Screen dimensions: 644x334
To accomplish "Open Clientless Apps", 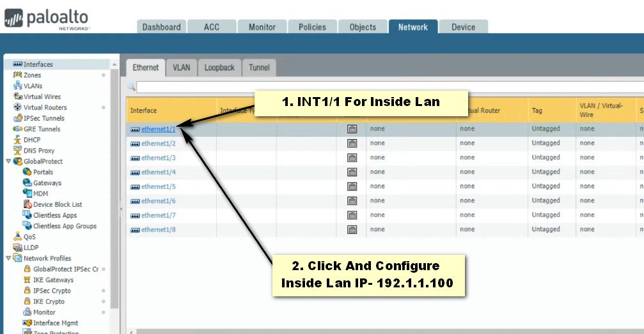I will (54, 215).
